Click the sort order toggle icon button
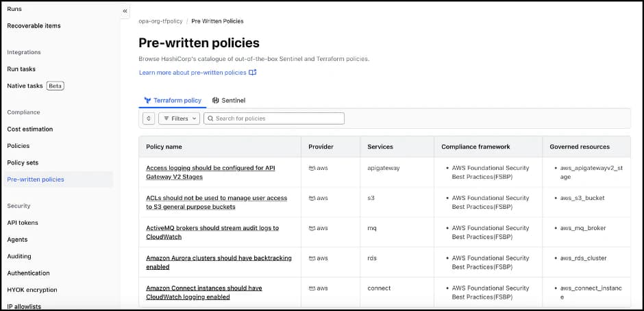 [149, 119]
